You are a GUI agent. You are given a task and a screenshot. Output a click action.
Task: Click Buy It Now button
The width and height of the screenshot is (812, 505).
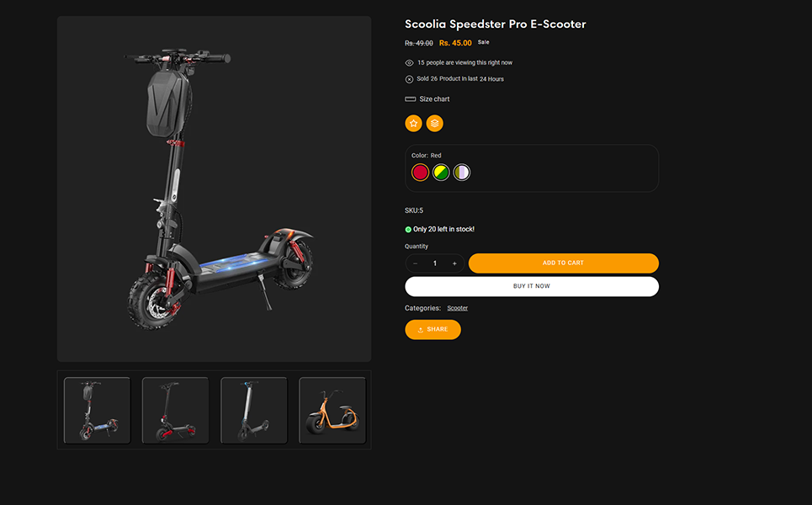click(532, 286)
